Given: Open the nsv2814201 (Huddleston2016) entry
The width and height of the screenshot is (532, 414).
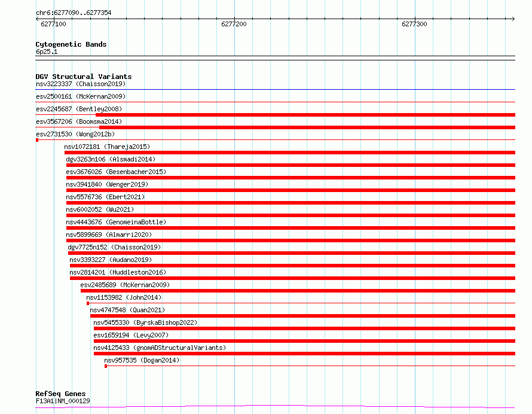Looking at the screenshot, I should (x=118, y=272).
